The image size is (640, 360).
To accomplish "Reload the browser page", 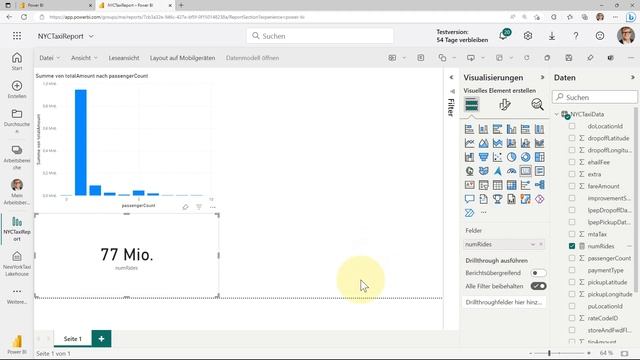I will [24, 17].
